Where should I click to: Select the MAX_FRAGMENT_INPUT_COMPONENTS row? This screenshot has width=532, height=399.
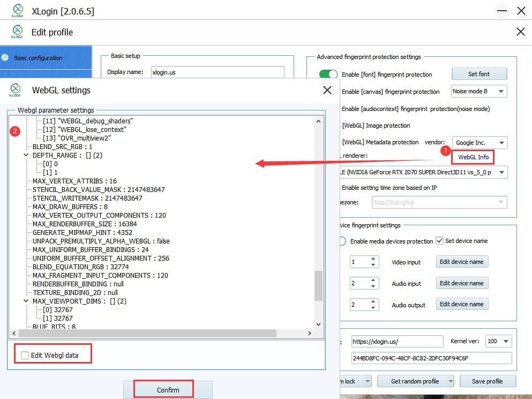(100, 276)
